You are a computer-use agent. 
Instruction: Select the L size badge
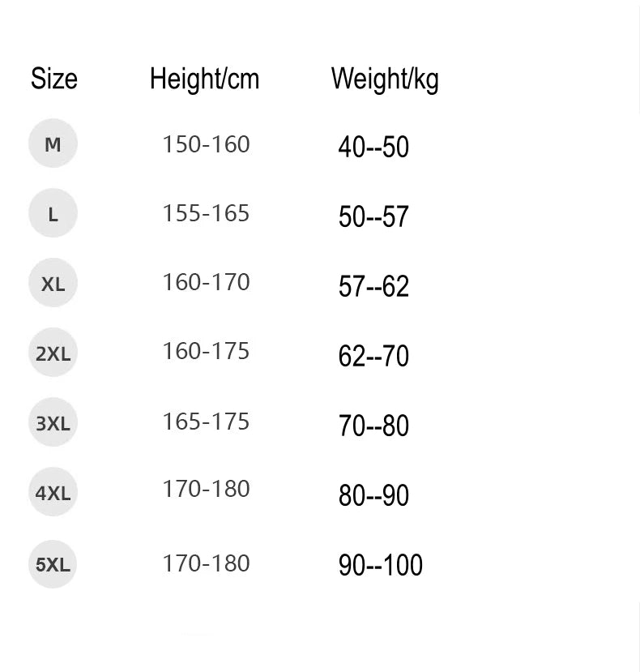[53, 214]
